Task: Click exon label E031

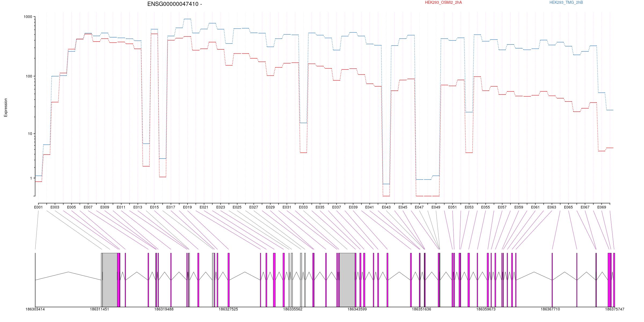Action: tap(287, 207)
